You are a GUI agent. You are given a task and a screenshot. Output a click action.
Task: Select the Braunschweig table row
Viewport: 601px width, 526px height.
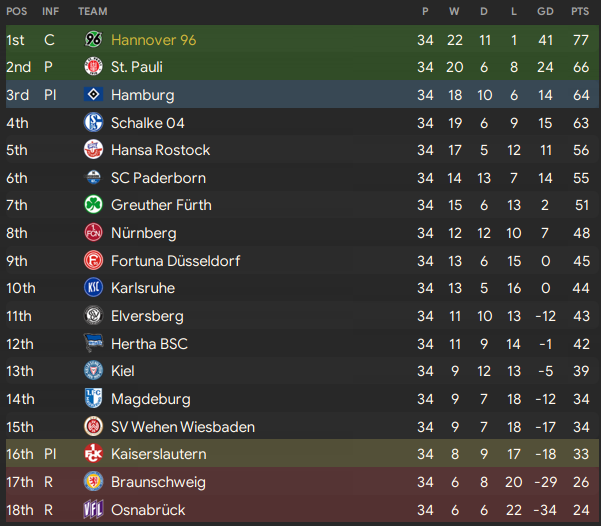click(x=302, y=482)
